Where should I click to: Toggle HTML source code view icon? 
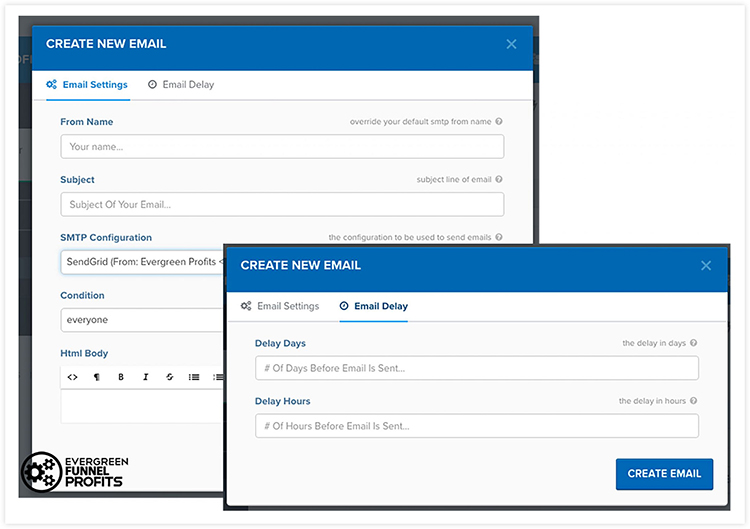pos(72,377)
